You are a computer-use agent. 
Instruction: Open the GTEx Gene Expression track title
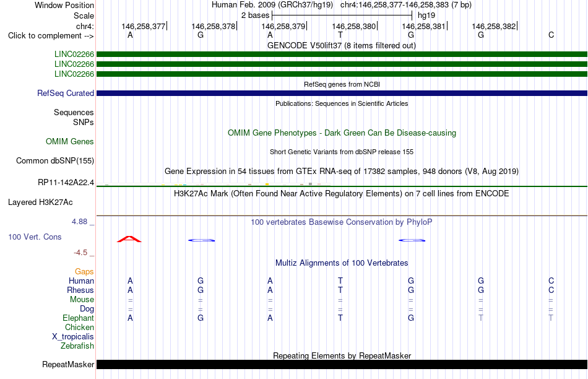pos(342,172)
